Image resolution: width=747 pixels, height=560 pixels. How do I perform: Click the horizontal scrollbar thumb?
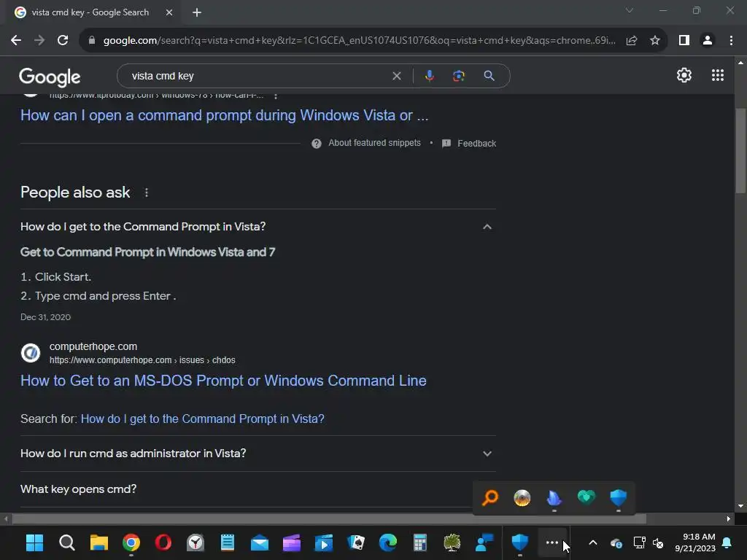click(329, 518)
